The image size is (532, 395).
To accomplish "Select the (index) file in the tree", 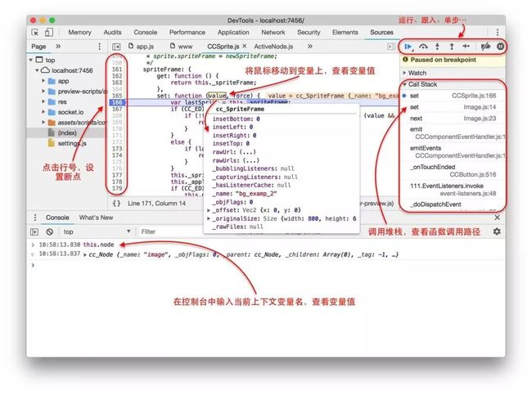I will pos(65,133).
